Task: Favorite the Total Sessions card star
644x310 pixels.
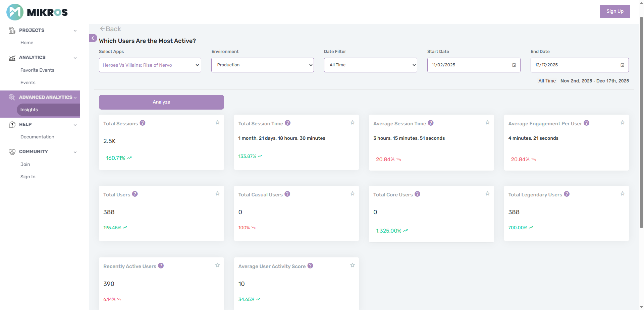Action: coord(217,123)
